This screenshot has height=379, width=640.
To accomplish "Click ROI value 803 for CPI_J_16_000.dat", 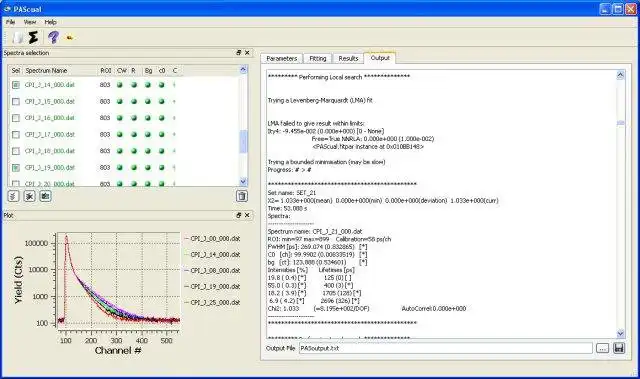I will pos(105,118).
